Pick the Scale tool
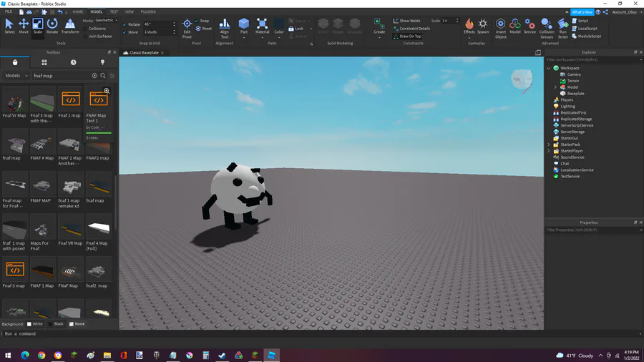 (37, 26)
